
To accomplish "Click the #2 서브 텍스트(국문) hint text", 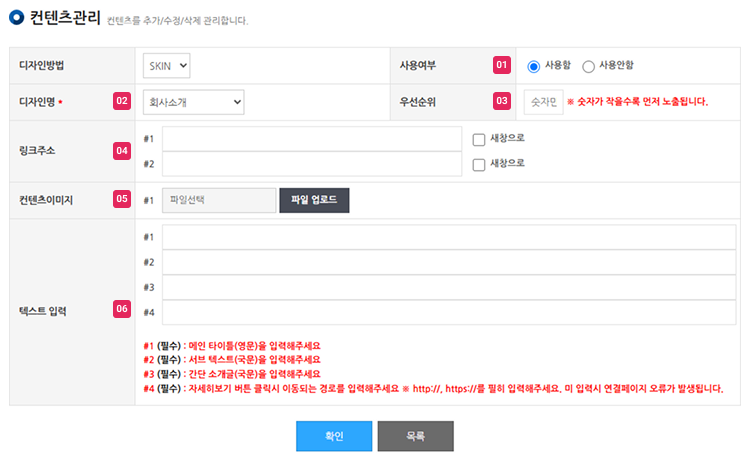I will (x=232, y=360).
